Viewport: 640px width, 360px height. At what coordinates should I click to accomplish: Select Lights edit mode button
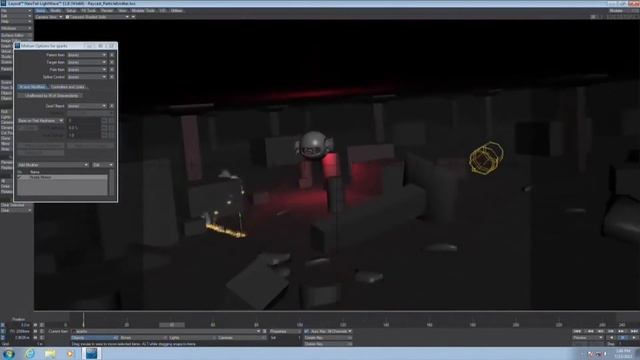point(192,338)
